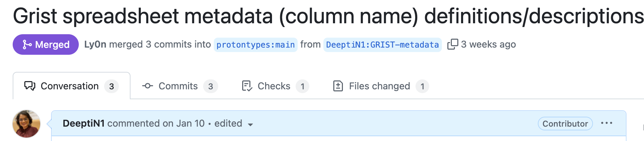This screenshot has width=644, height=141.
Task: Click DeeptiN1's avatar picture
Action: tap(26, 124)
